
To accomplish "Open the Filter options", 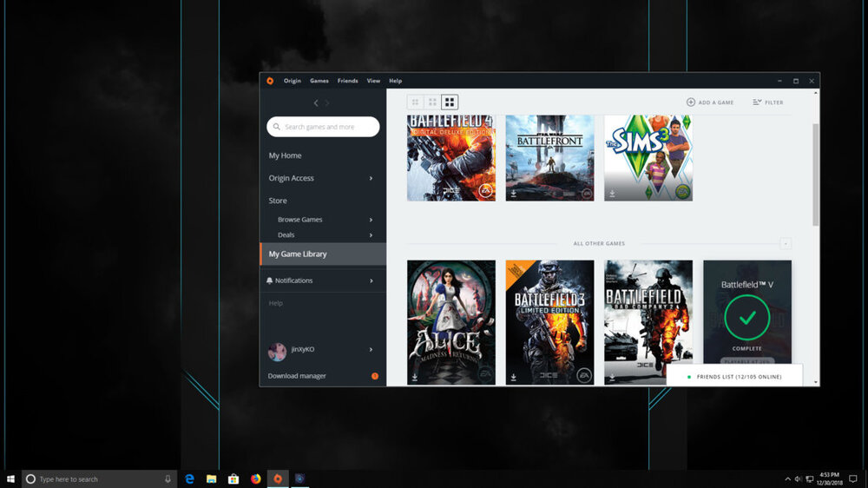I will pos(768,102).
